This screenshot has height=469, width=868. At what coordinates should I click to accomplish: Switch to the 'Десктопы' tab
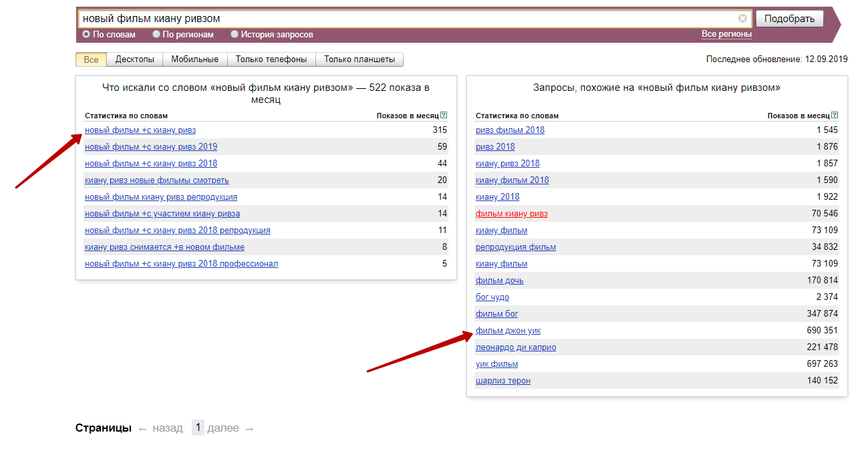click(x=134, y=59)
